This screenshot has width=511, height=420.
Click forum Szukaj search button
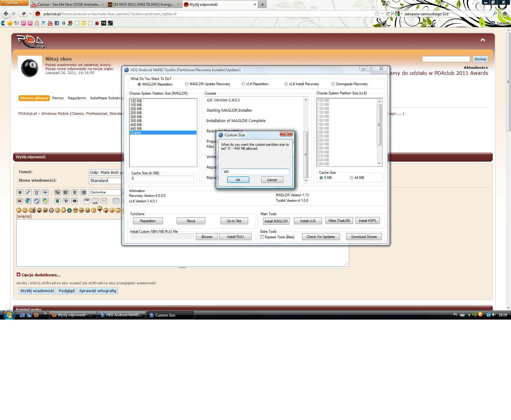pos(480,59)
